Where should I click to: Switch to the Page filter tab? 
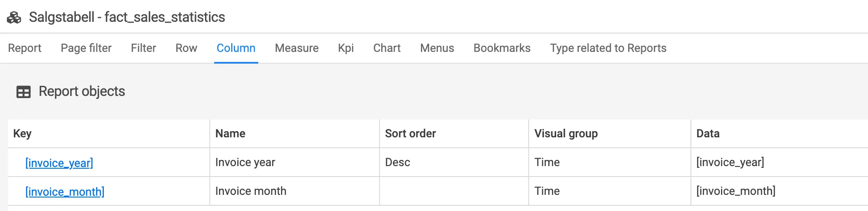(86, 48)
